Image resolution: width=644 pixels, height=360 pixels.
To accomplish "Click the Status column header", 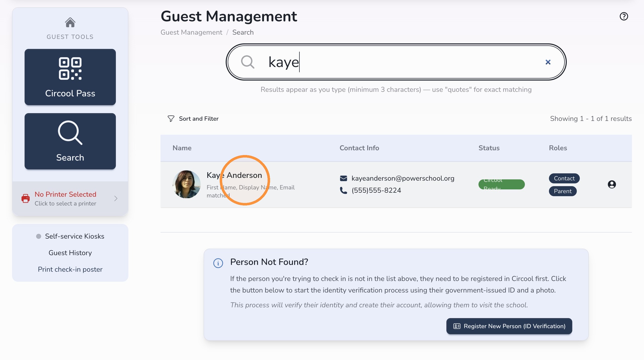I will (489, 148).
